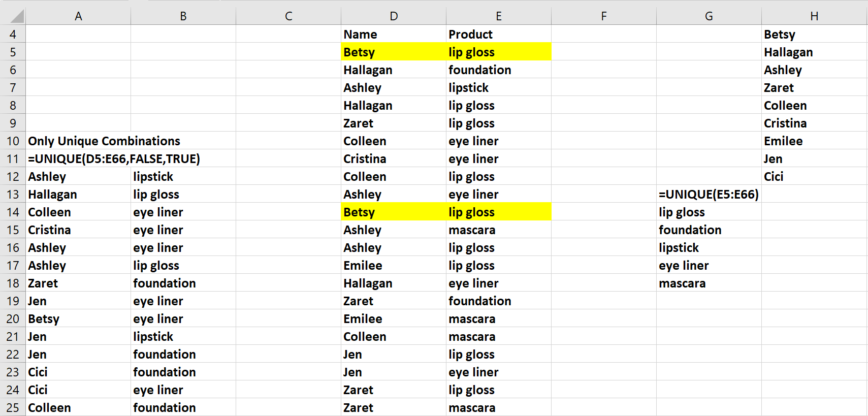Select the row 5 header

(13, 52)
